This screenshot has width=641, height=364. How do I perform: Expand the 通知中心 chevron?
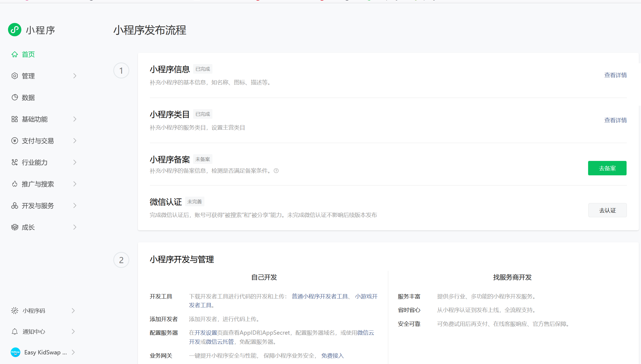pos(73,331)
